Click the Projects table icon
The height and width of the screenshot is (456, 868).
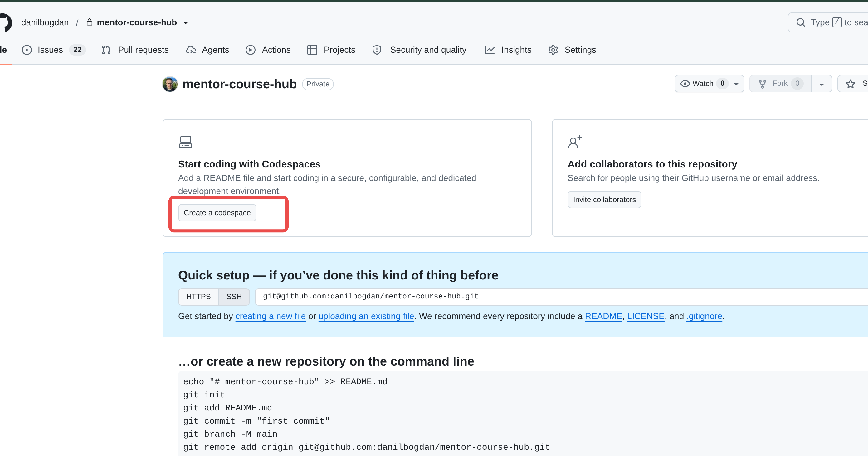tap(312, 50)
